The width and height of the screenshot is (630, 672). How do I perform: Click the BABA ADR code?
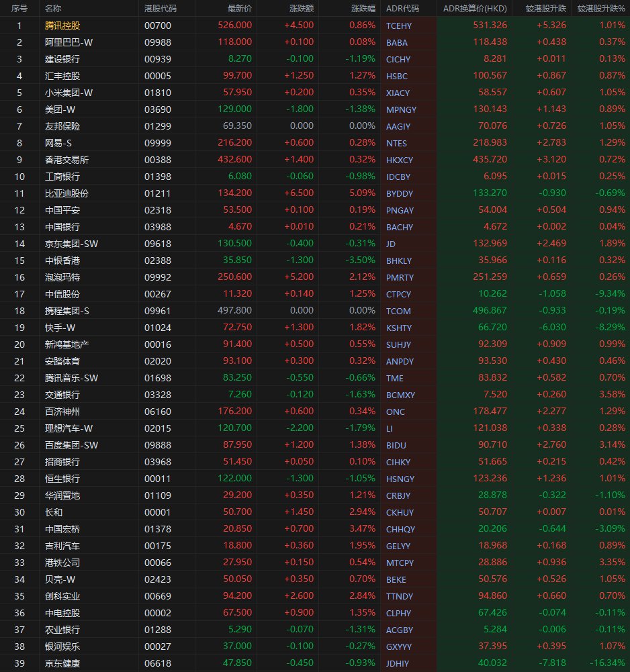point(397,42)
